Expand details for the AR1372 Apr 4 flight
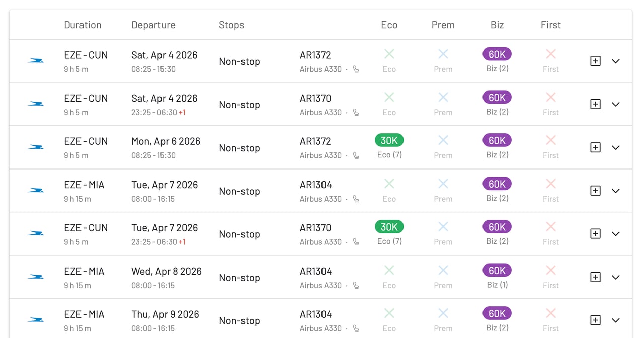 616,61
